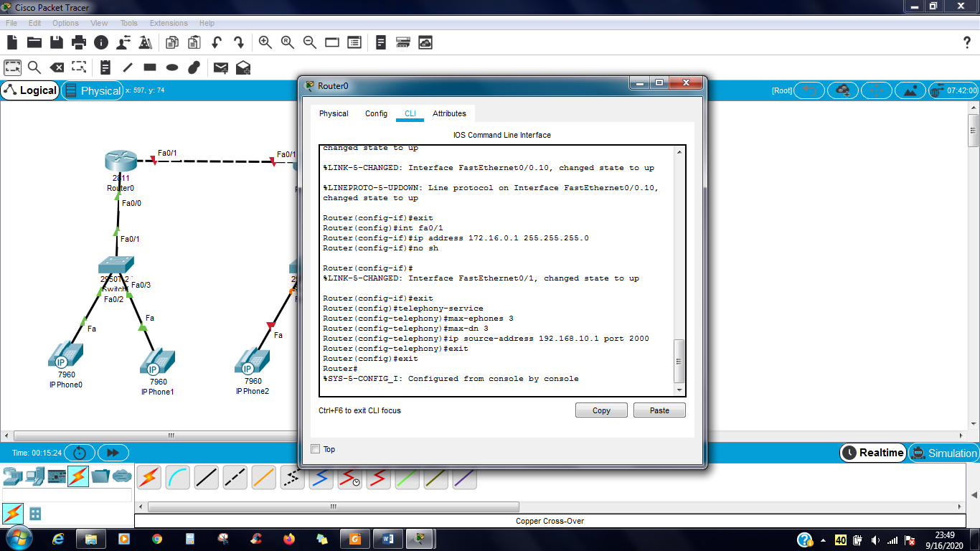Switch to Router0 Physical tab

334,113
